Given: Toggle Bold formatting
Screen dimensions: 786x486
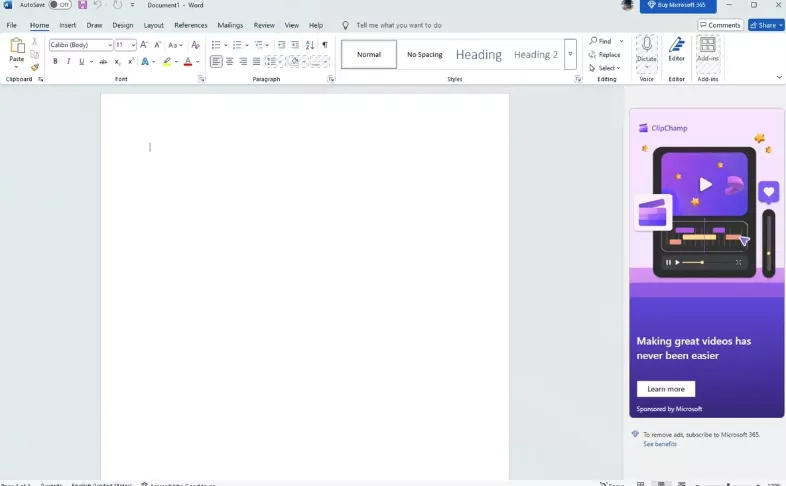Looking at the screenshot, I should [55, 62].
